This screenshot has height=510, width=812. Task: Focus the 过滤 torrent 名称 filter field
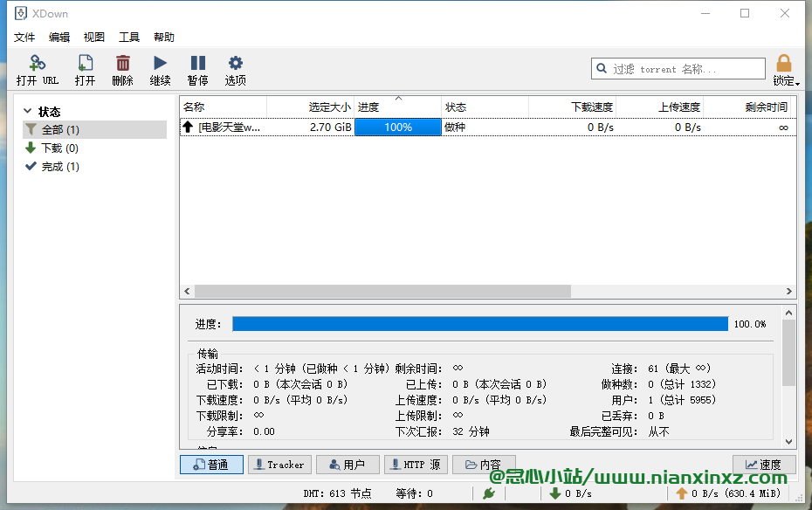point(678,68)
